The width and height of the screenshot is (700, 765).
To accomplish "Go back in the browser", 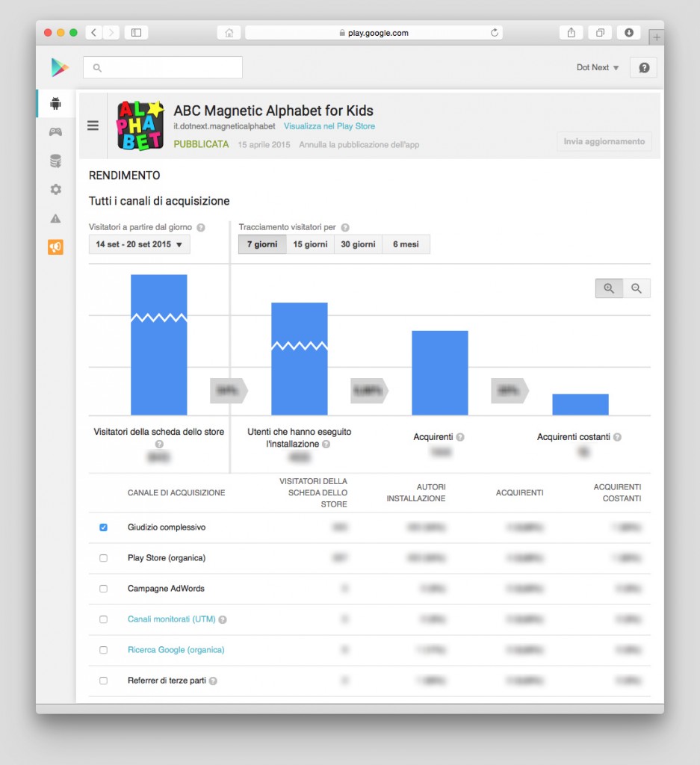I will pyautogui.click(x=93, y=33).
